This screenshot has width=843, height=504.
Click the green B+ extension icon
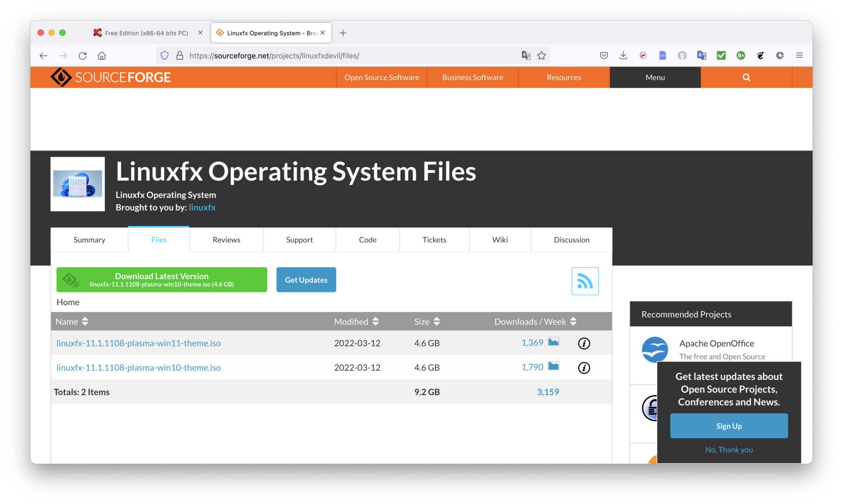[x=741, y=55]
